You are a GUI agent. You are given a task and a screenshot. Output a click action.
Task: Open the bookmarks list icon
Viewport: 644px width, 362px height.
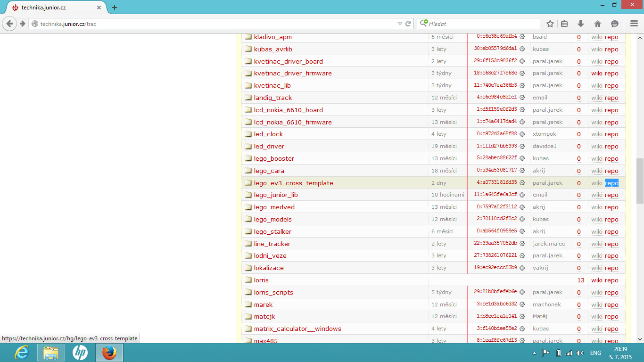564,24
